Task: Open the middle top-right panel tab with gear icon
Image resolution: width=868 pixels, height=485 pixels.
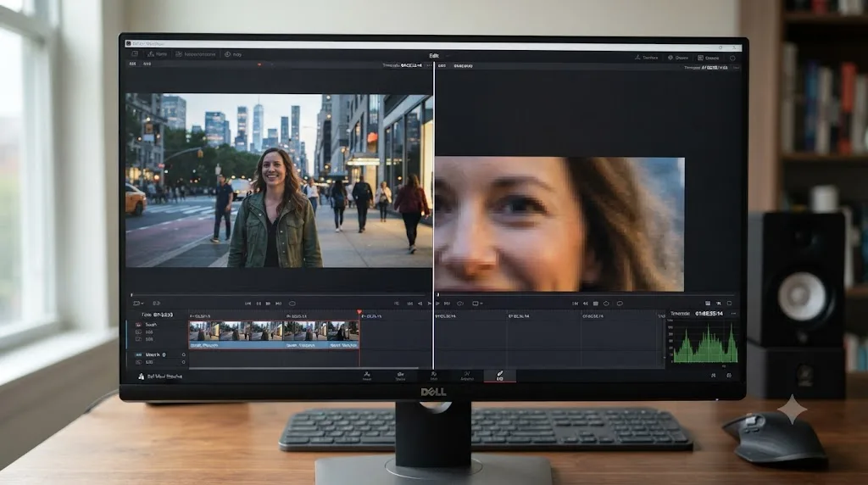Action: pos(678,58)
